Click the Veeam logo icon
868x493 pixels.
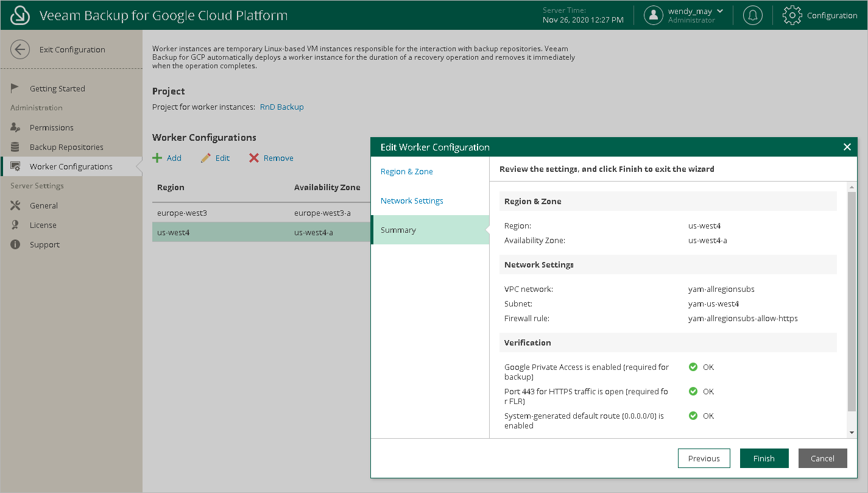[x=21, y=15]
